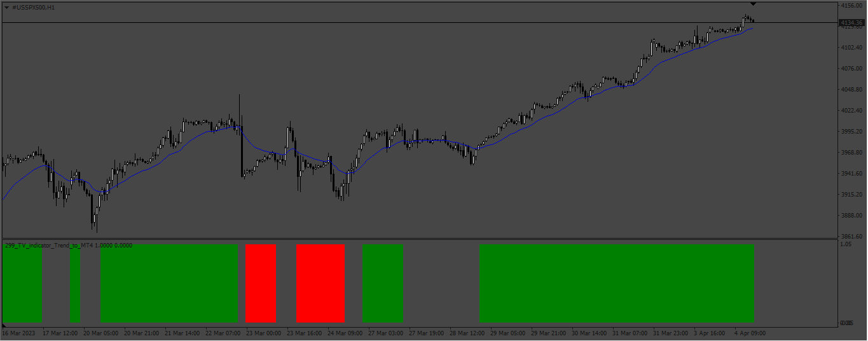The height and width of the screenshot is (341, 868).
Task: Click the chart shift triangle marker at top
Action: coord(754,4)
